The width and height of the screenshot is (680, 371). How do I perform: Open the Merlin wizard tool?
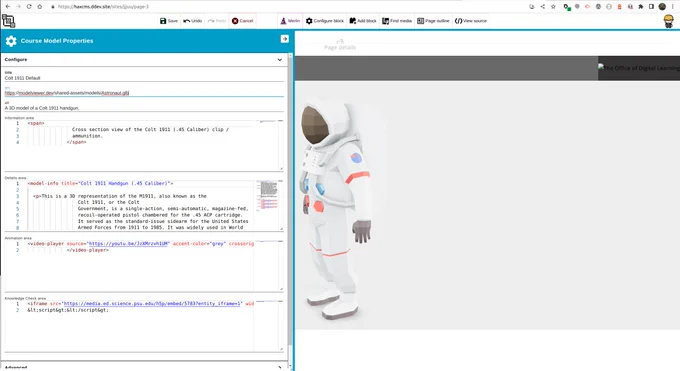click(x=290, y=21)
